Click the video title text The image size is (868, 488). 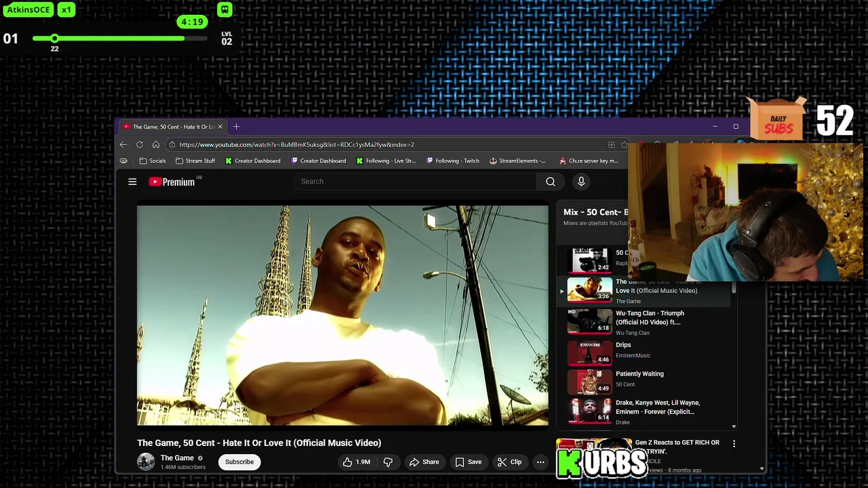tap(259, 443)
